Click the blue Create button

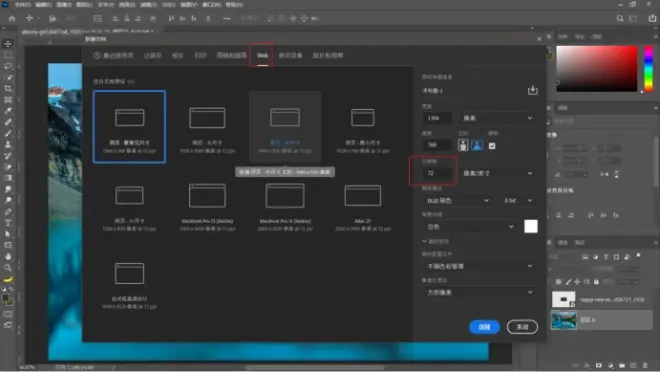[x=484, y=327]
